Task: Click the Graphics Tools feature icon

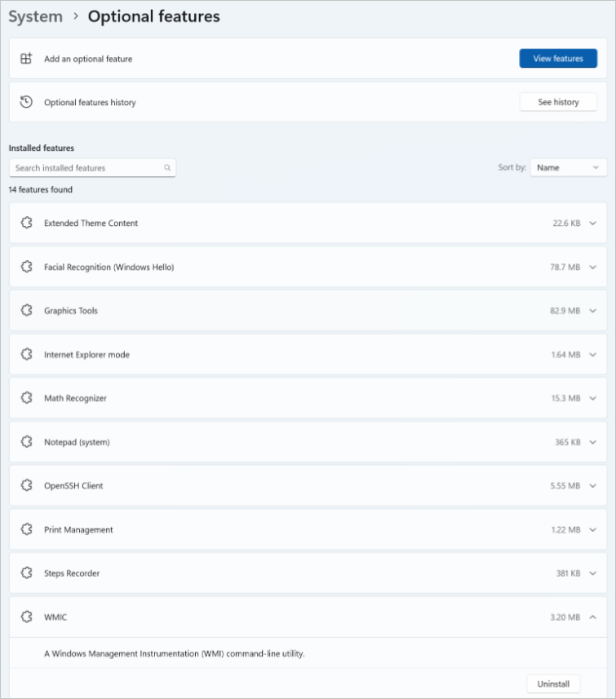Action: 27,310
